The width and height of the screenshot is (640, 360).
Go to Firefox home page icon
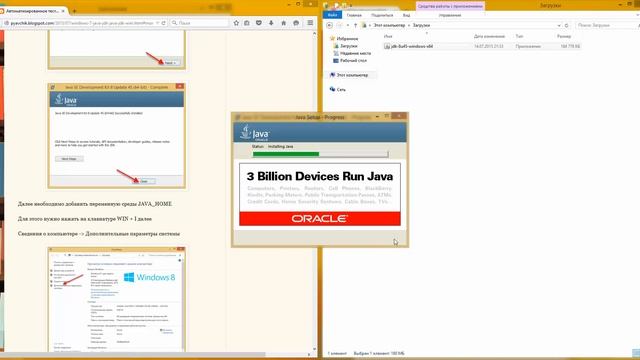pyautogui.click(x=284, y=23)
